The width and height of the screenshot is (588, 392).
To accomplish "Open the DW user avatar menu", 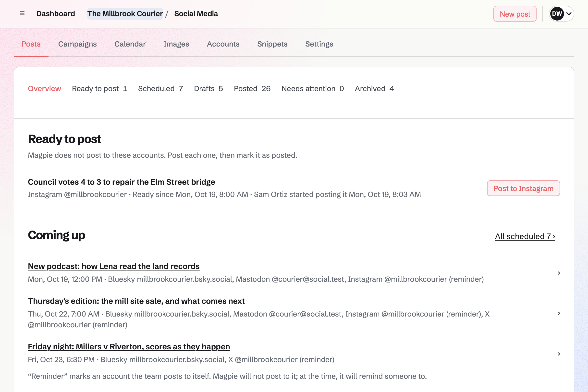I will (x=561, y=14).
